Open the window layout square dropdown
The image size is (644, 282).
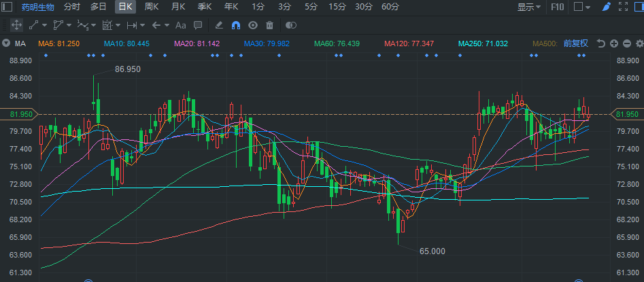(x=582, y=7)
